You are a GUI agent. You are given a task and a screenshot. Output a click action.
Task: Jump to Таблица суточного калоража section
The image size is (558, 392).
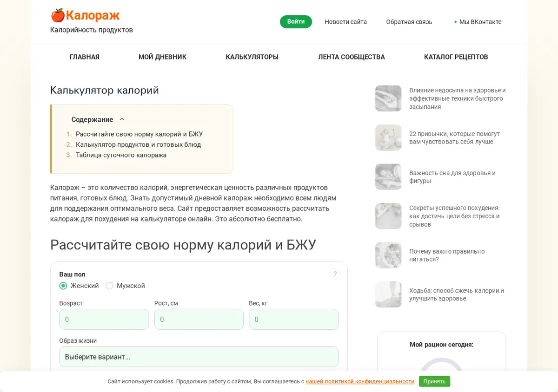click(x=121, y=155)
